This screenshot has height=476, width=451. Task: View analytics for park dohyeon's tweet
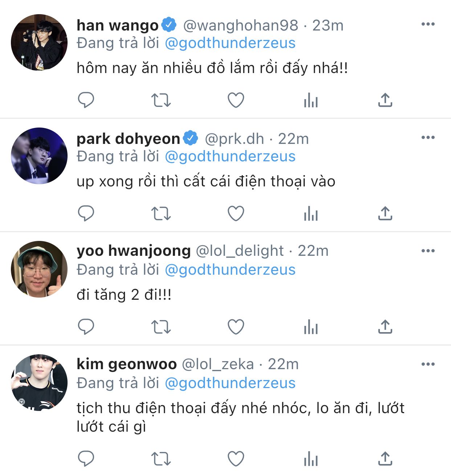[311, 213]
